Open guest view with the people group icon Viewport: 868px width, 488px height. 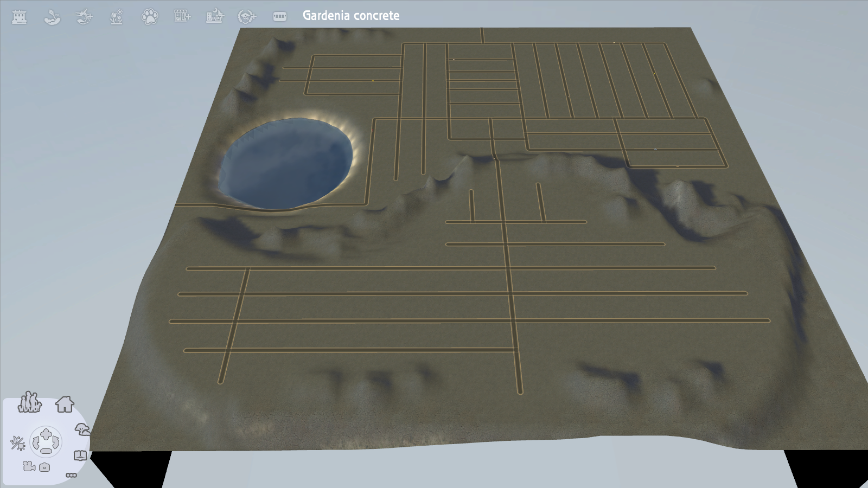tap(30, 403)
